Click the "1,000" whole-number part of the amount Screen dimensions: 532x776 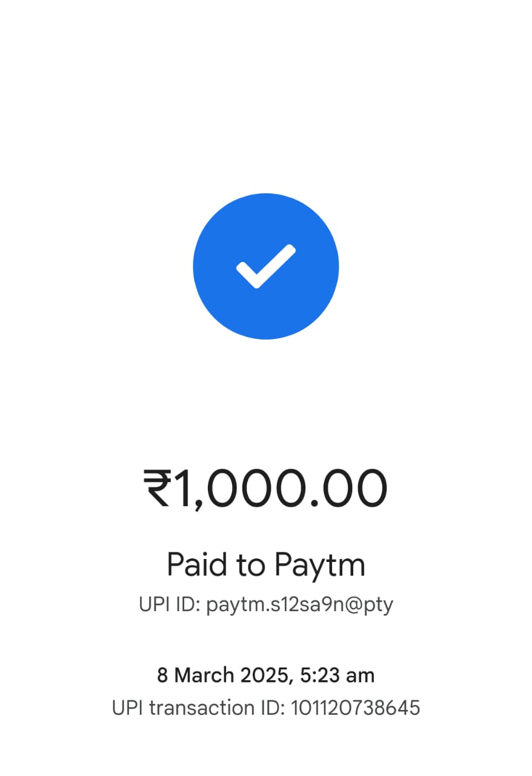tap(240, 490)
